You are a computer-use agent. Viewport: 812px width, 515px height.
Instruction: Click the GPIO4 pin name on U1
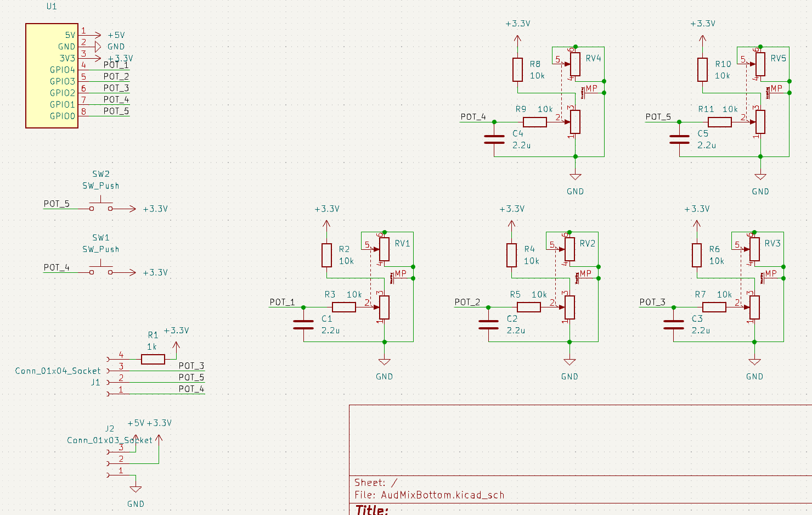click(x=63, y=70)
